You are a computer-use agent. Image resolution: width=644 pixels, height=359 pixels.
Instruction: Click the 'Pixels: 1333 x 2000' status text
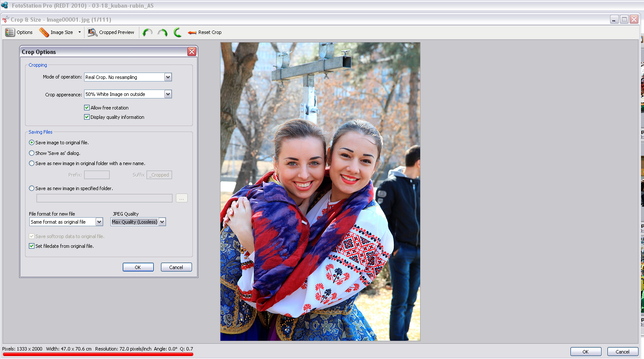(22, 349)
